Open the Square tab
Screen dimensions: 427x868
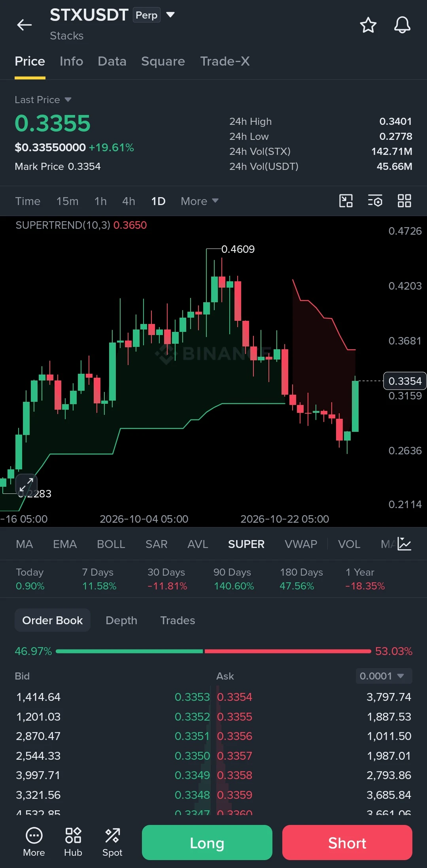pos(163,61)
